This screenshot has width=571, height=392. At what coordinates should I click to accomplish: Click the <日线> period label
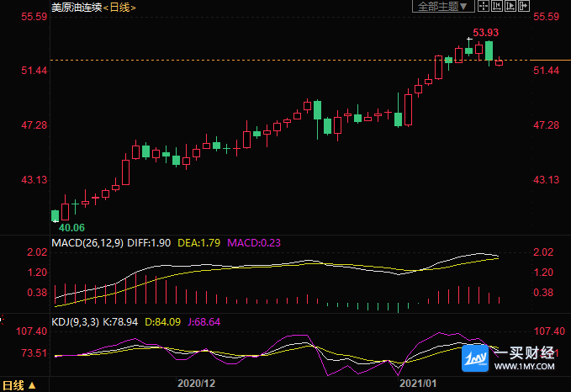(119, 8)
